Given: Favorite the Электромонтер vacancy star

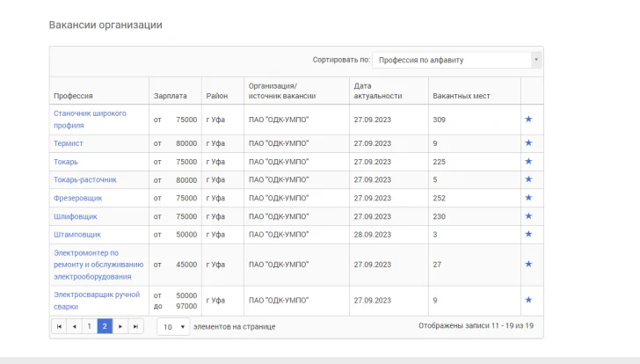Looking at the screenshot, I should click(528, 264).
